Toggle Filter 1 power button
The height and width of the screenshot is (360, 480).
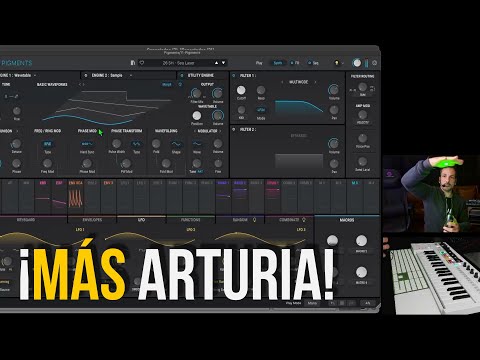click(234, 76)
